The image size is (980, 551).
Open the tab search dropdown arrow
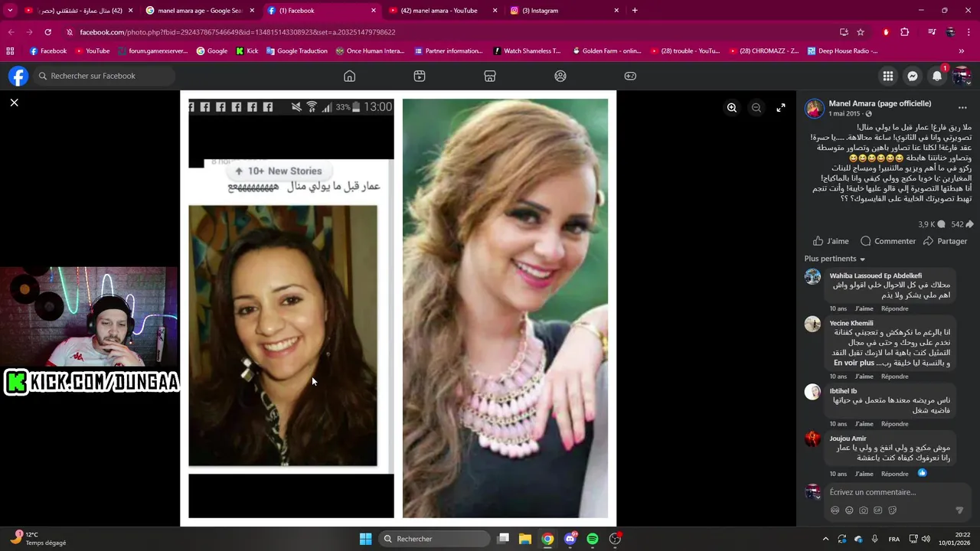pyautogui.click(x=10, y=11)
